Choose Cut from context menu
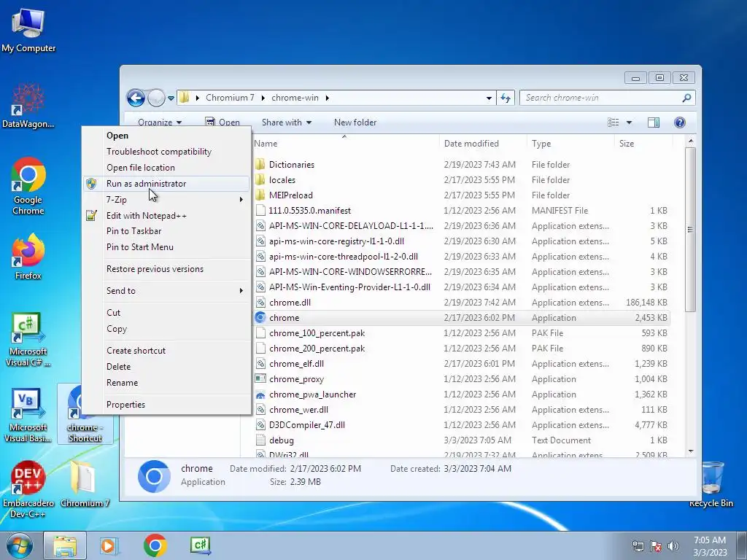 click(x=113, y=312)
